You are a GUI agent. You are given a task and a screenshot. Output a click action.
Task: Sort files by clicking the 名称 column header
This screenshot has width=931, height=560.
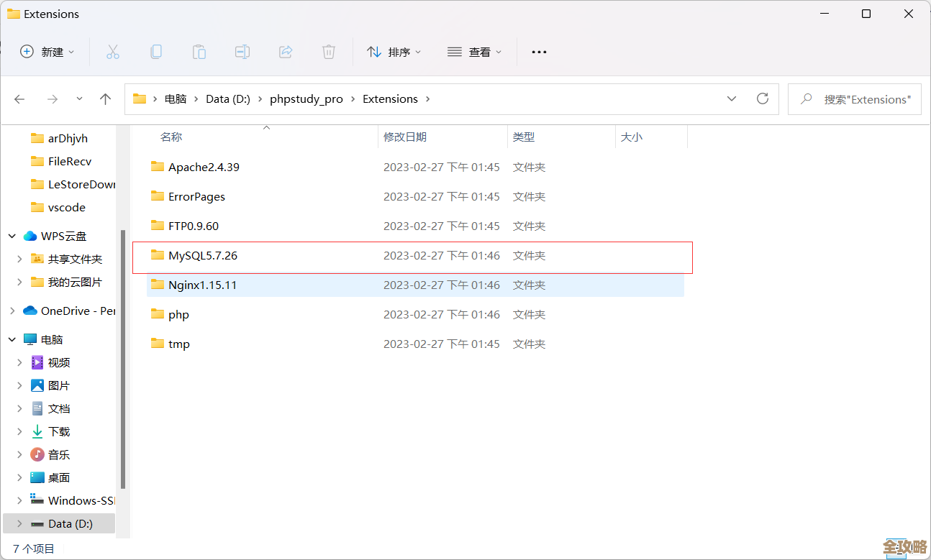pyautogui.click(x=171, y=137)
